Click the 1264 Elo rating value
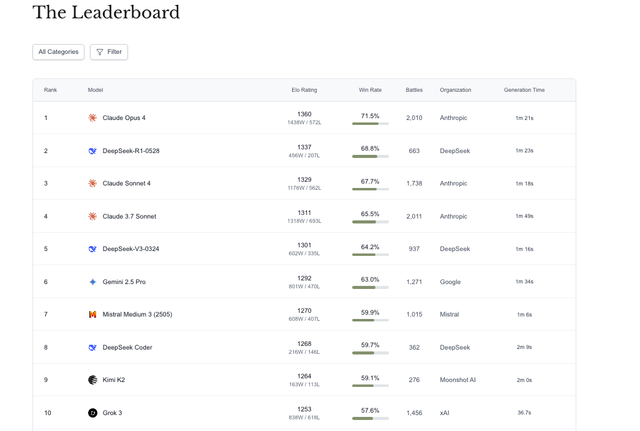 coord(304,376)
